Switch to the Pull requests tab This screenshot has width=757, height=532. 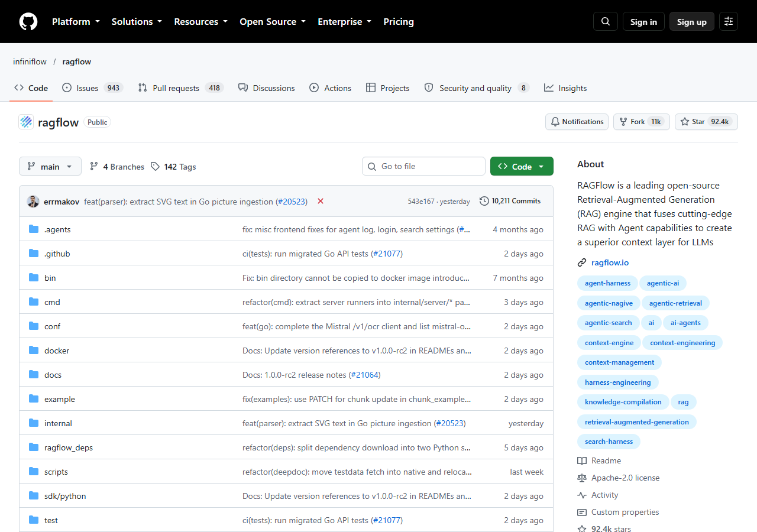click(x=180, y=88)
